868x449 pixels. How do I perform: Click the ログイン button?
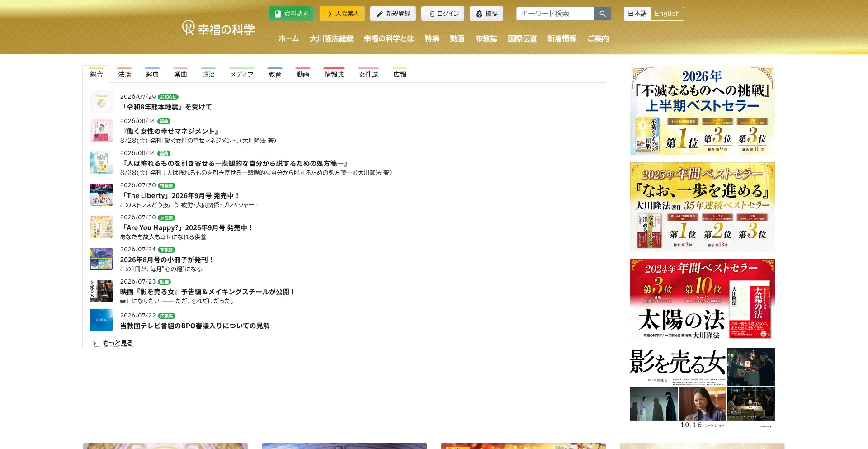click(x=443, y=14)
